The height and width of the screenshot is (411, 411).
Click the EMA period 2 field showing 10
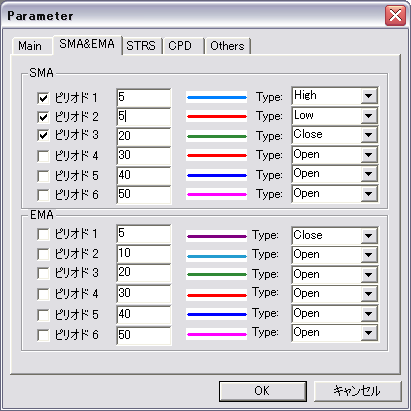click(144, 254)
